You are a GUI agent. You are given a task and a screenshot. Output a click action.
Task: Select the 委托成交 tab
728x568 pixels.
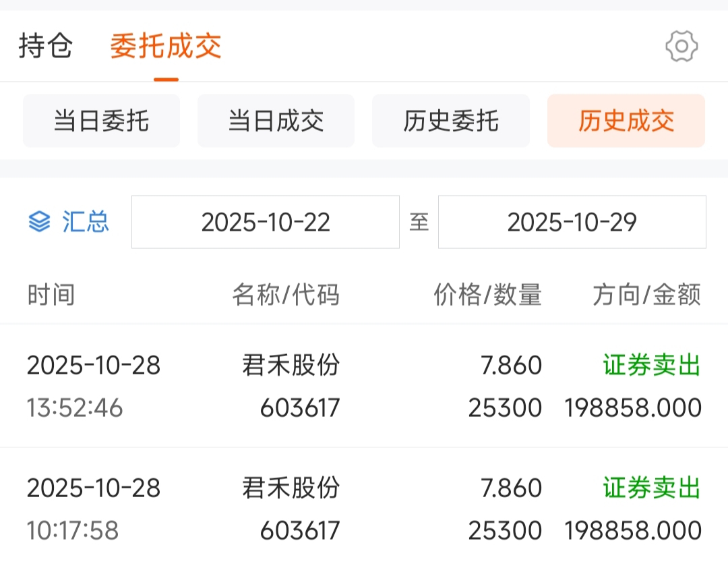[166, 47]
